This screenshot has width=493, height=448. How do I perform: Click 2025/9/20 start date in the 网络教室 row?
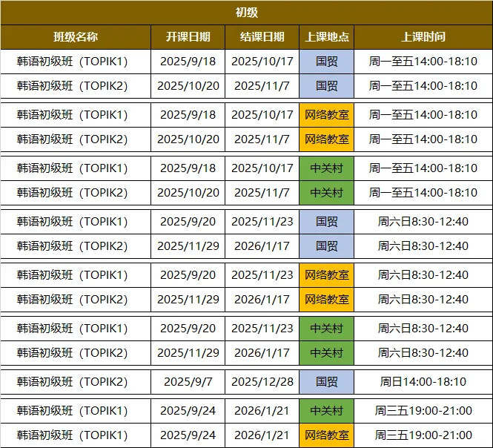tap(188, 275)
